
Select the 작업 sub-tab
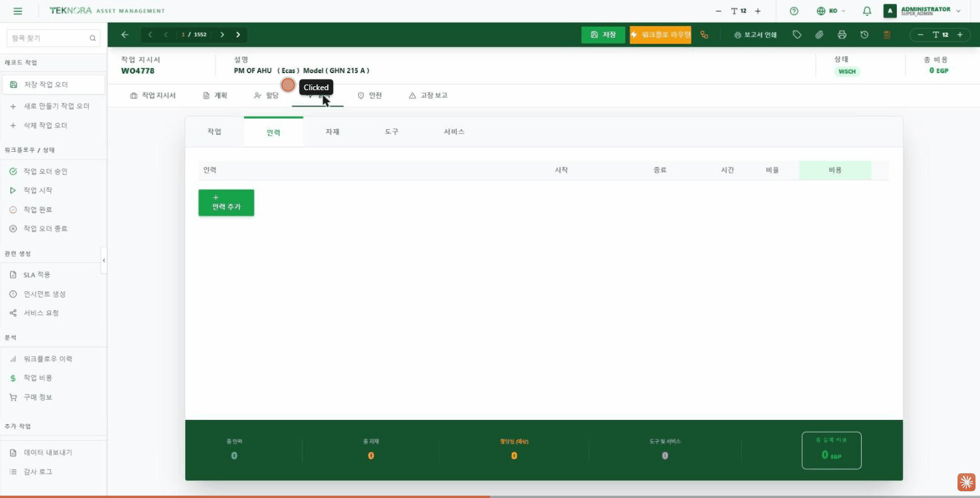point(214,132)
